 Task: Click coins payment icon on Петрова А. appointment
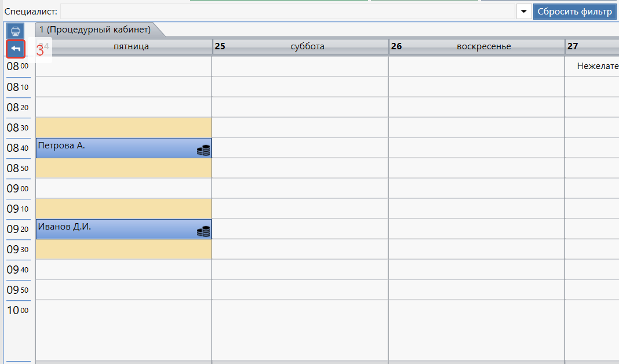tap(203, 151)
